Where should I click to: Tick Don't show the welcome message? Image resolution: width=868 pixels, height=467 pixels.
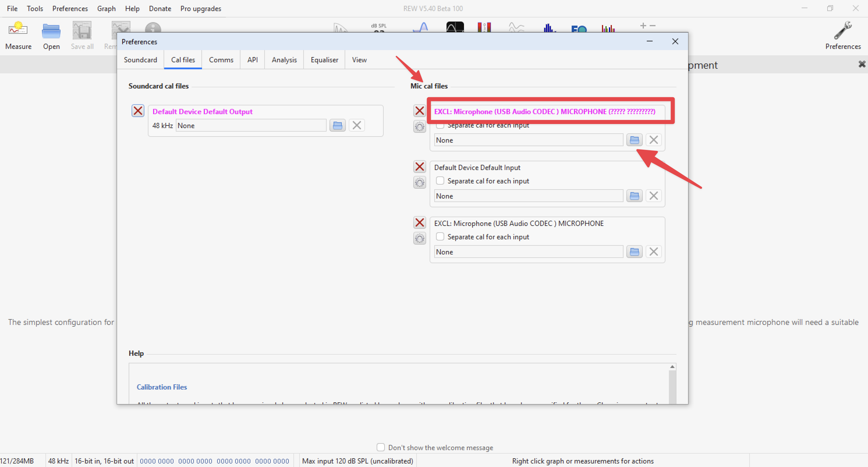tap(380, 447)
